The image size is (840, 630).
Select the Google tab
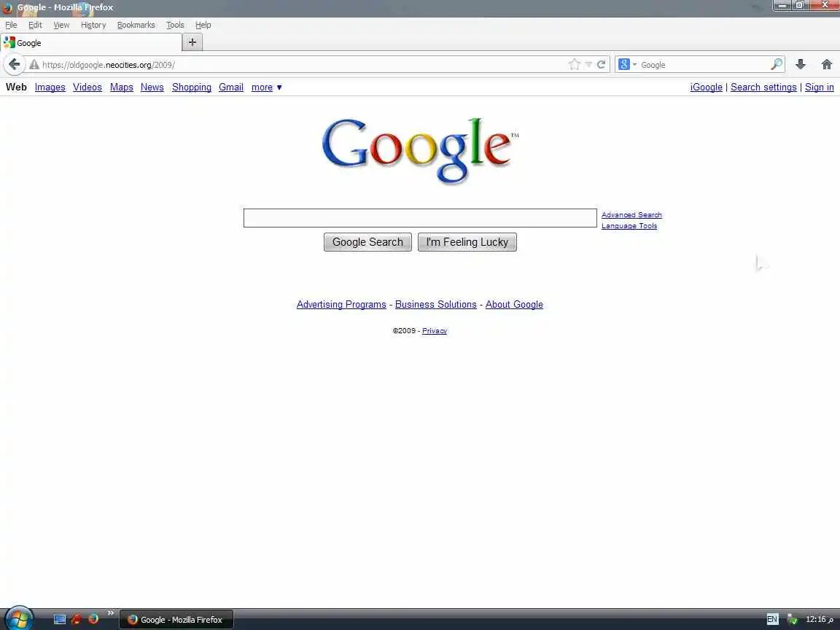point(91,43)
